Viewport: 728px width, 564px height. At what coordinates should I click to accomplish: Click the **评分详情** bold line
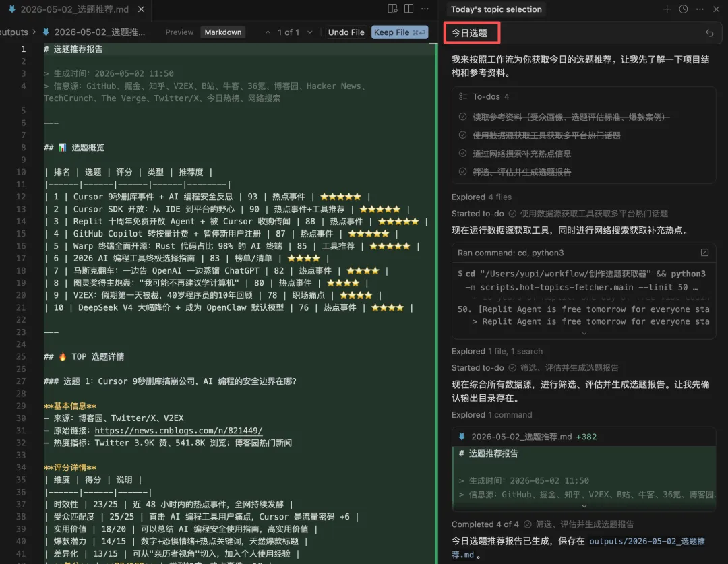click(x=70, y=468)
